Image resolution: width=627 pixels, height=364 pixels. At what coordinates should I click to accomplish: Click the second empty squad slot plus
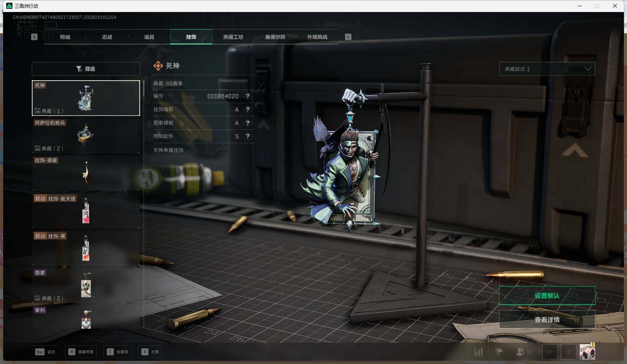(568, 352)
